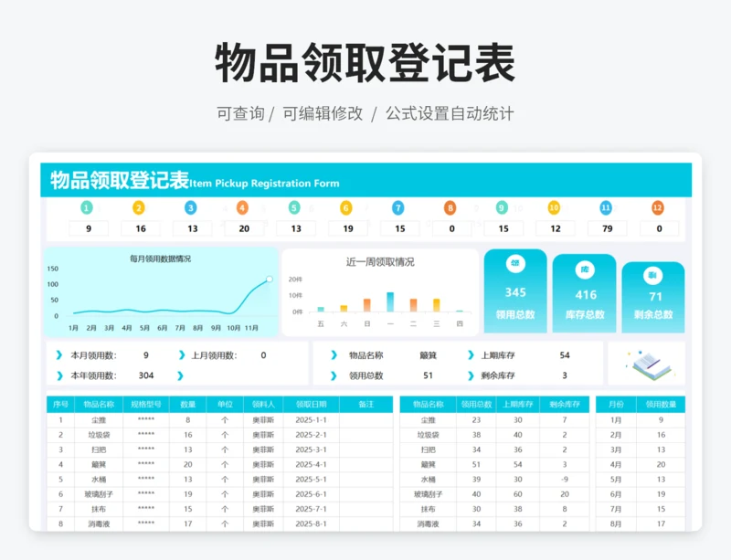Click the 序号 column header

point(60,405)
